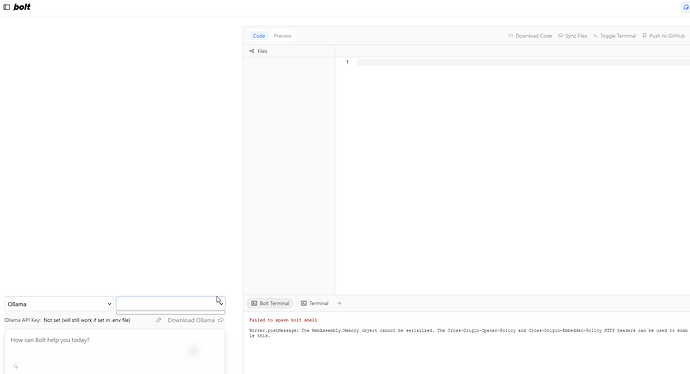The image size is (690, 374).
Task: Switch to the Code view tab
Action: [259, 36]
